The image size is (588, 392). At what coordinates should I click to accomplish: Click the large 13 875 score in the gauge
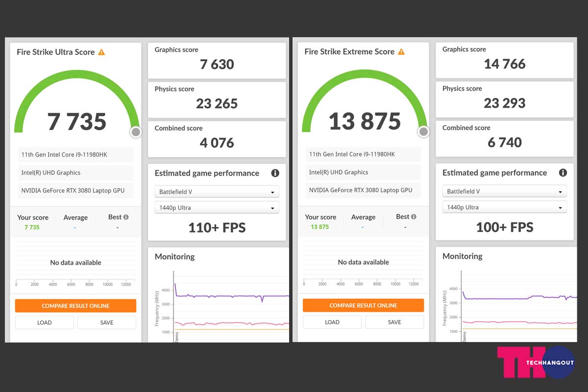tap(365, 121)
